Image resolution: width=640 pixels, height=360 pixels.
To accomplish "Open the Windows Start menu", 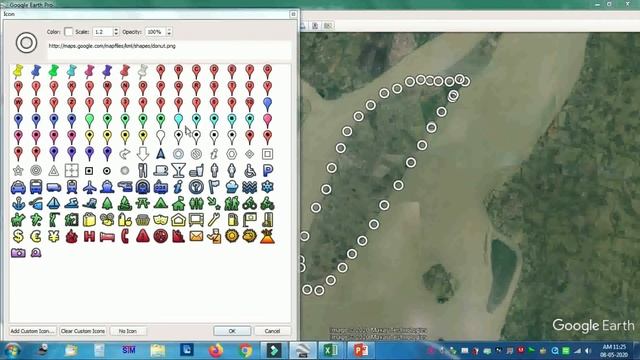I will (13, 350).
